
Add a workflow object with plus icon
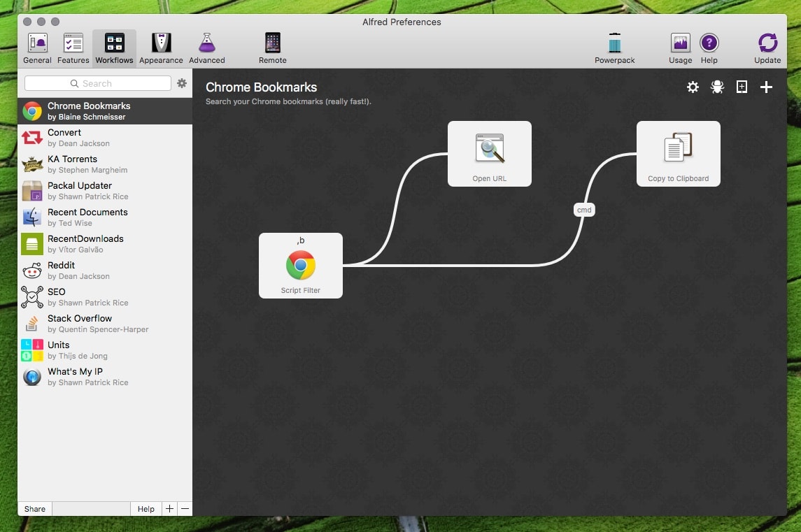766,87
